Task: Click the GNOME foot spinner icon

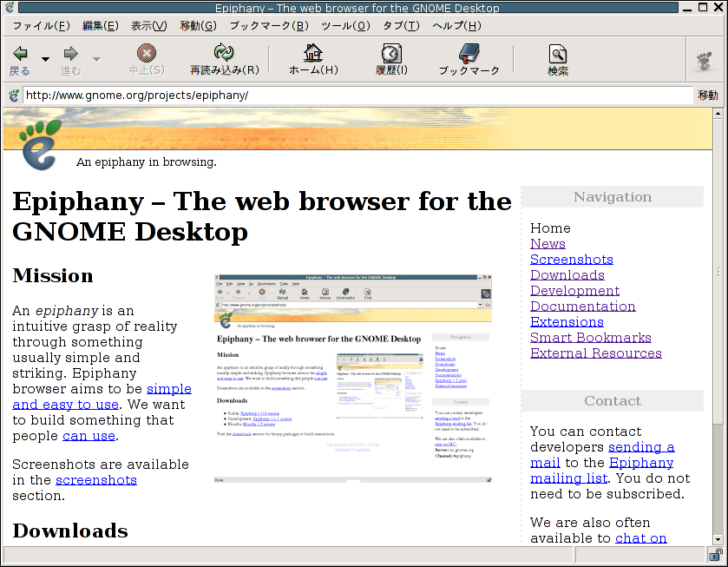Action: (x=705, y=61)
